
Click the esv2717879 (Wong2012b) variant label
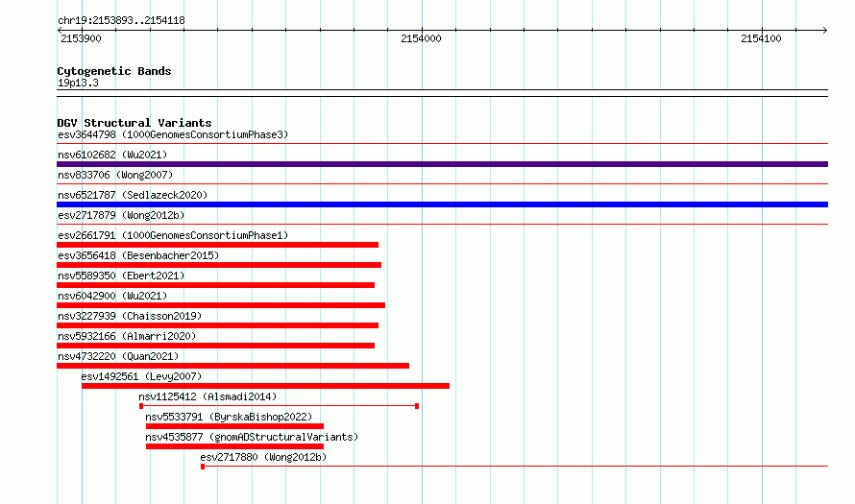[121, 215]
